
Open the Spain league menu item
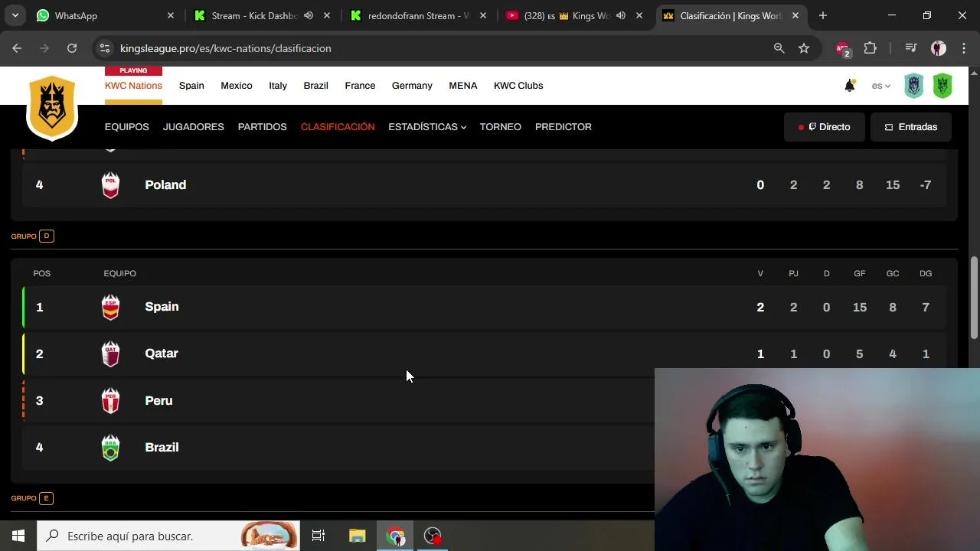(191, 86)
